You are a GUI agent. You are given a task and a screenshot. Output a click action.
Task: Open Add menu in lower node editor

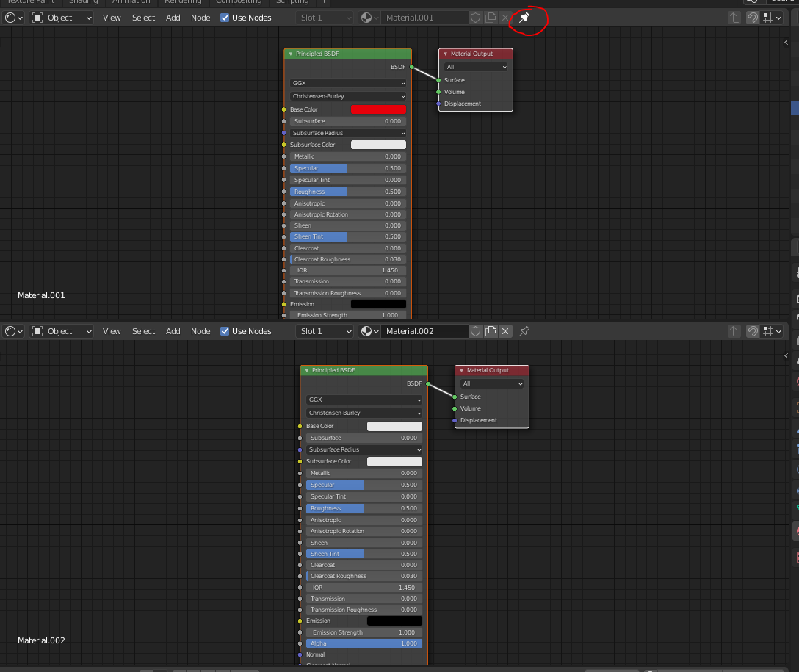pyautogui.click(x=173, y=331)
